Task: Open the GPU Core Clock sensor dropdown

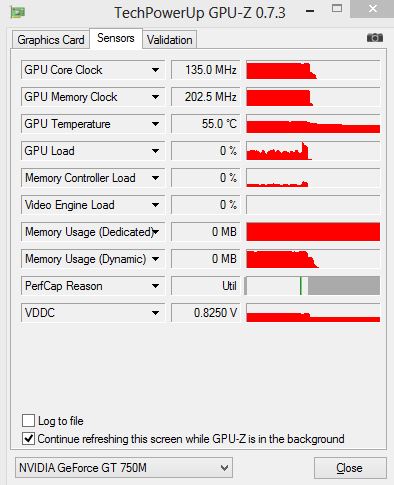Action: tap(155, 70)
